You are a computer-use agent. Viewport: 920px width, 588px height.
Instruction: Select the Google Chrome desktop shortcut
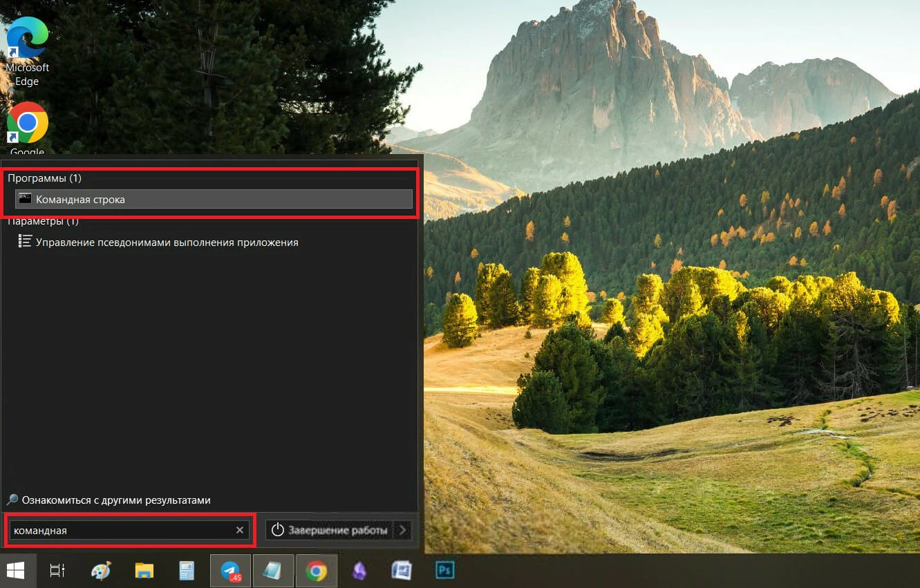28,129
